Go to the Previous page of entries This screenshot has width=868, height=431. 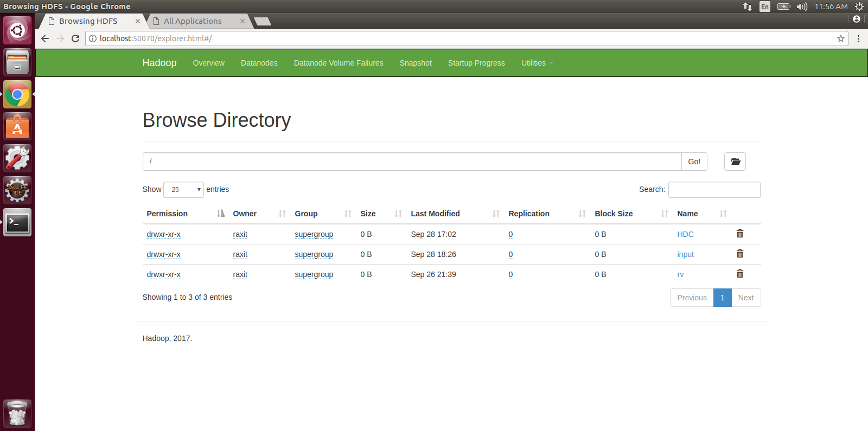(x=692, y=298)
